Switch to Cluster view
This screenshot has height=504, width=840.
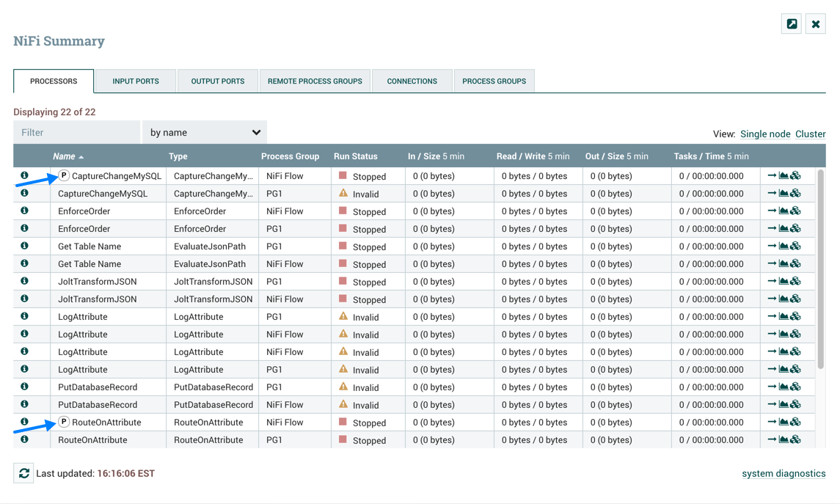(x=810, y=134)
